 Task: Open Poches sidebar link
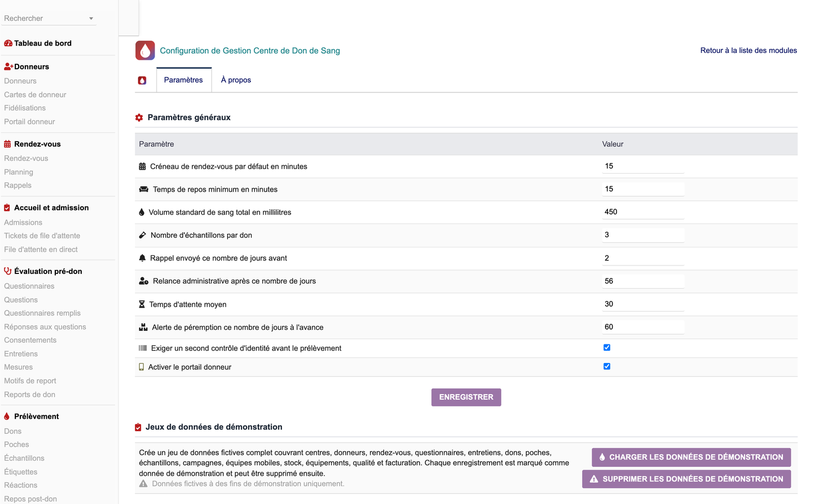[16, 445]
